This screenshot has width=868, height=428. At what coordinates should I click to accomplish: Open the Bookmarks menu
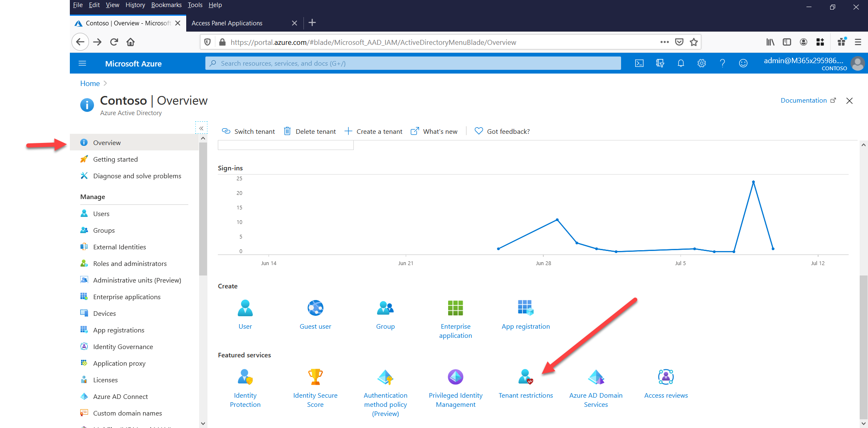click(x=166, y=5)
